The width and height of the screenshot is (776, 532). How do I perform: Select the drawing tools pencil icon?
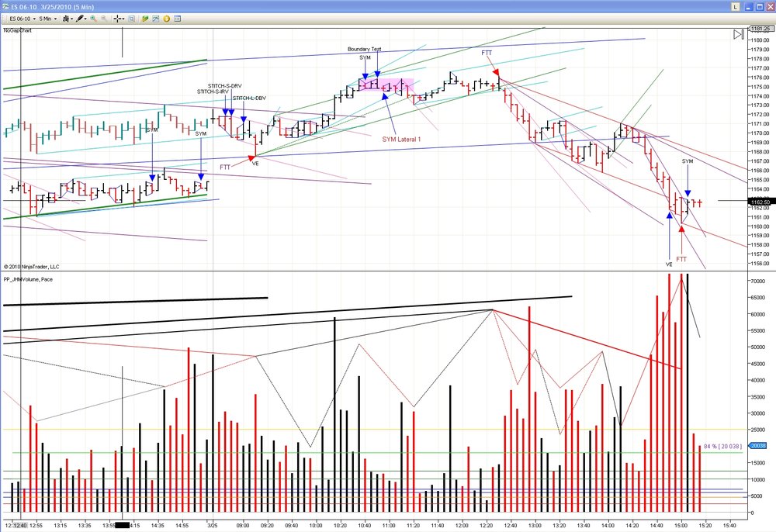coord(81,19)
